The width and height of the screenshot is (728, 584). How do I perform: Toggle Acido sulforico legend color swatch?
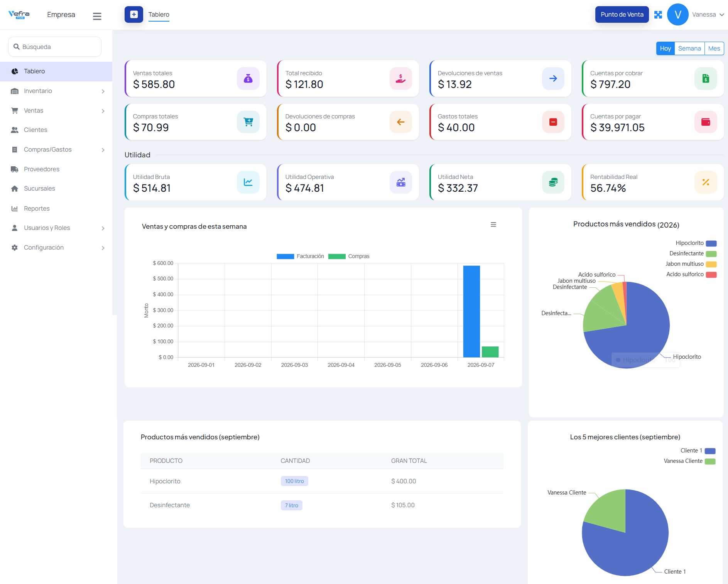coord(711,275)
